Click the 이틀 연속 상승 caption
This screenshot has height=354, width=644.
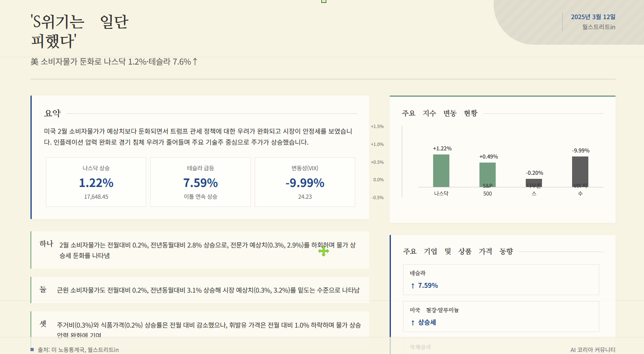coord(200,197)
